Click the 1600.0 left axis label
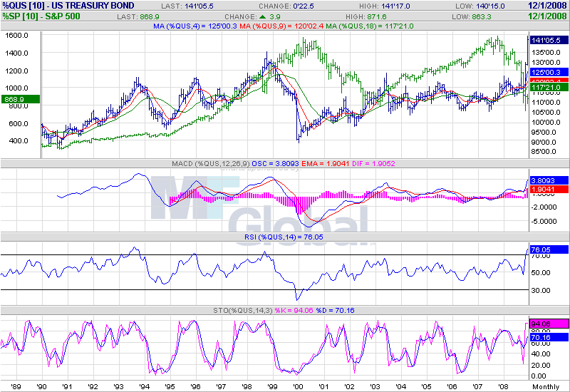This screenshot has width=570, height=392. click(16, 35)
